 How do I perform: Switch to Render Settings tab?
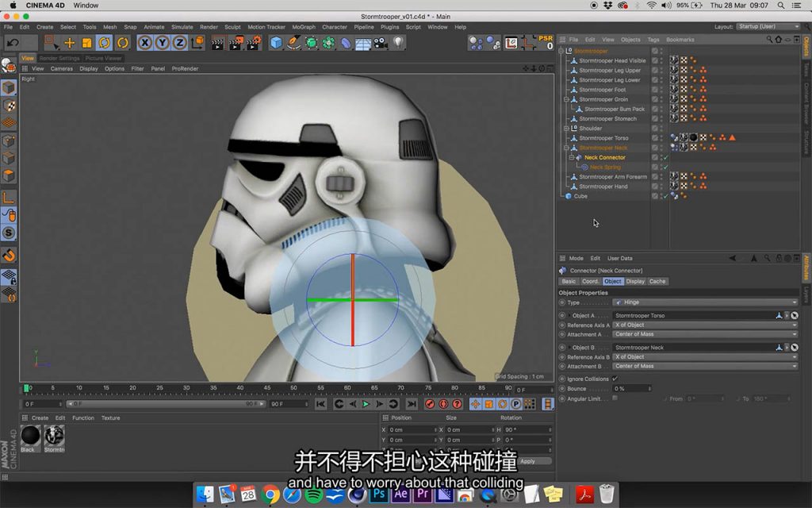[59, 58]
